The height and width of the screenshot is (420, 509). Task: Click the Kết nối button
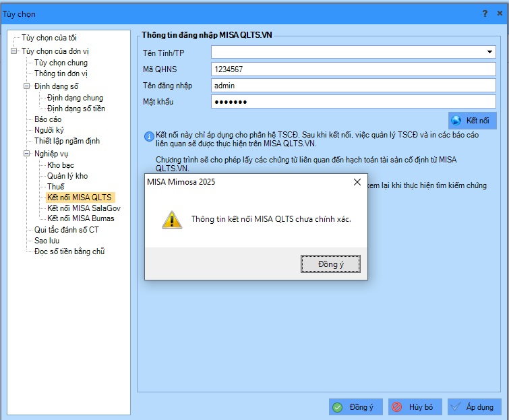[x=473, y=121]
